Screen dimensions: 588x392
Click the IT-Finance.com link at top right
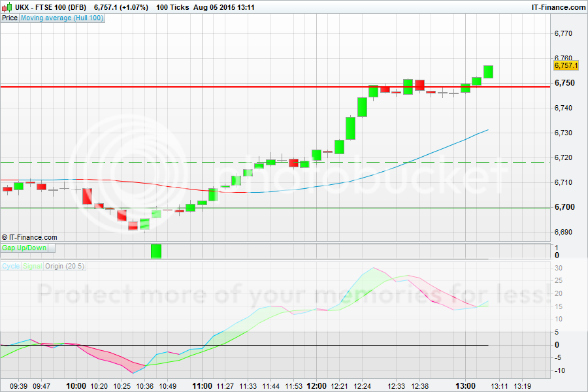(x=554, y=7)
